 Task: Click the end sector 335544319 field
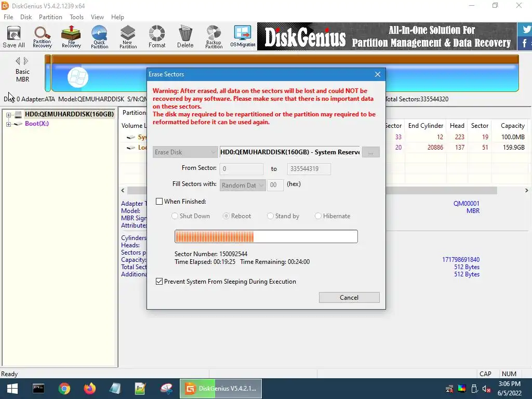point(309,169)
